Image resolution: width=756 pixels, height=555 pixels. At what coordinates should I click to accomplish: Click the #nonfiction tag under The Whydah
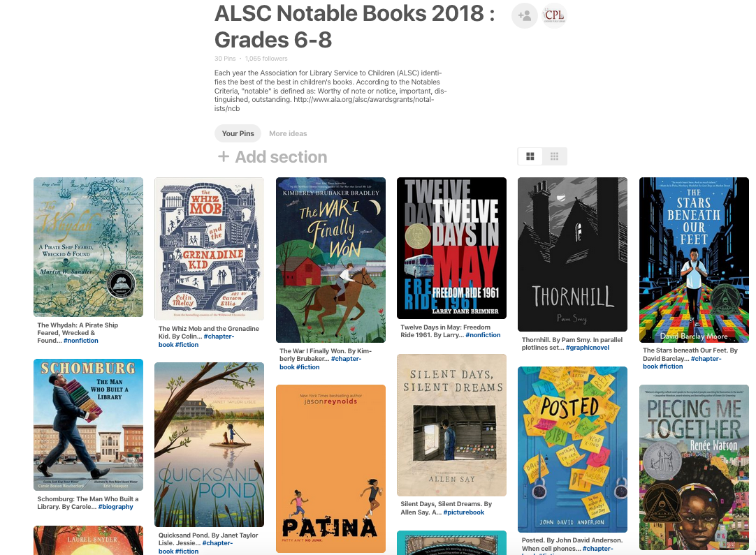coord(81,341)
